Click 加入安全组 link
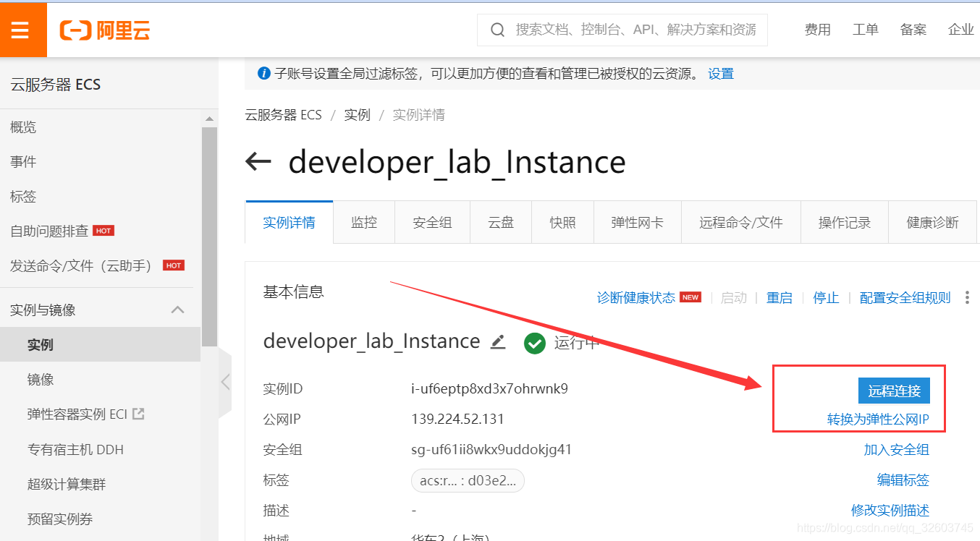This screenshot has height=541, width=980. click(x=897, y=450)
